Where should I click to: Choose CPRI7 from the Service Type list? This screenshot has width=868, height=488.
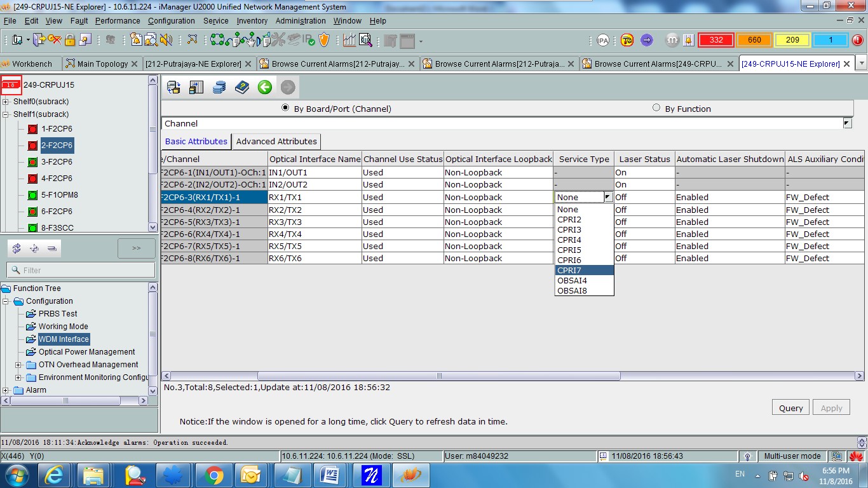[x=584, y=270]
